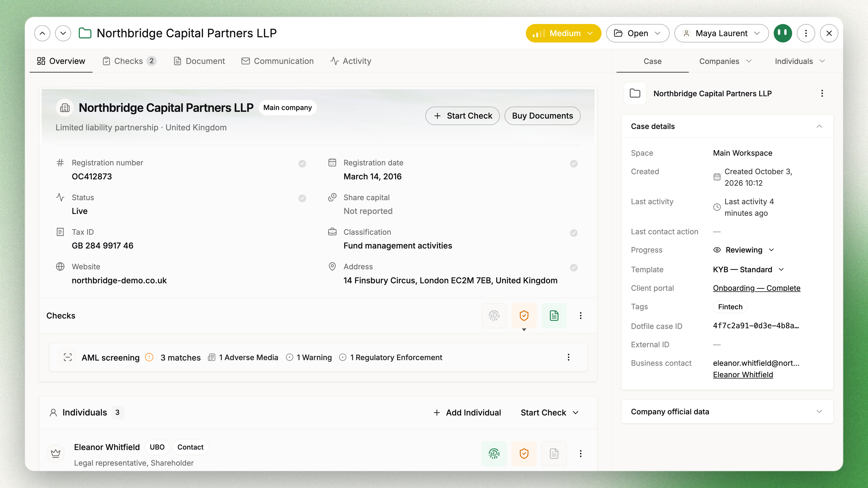
Task: Open Eleanor Whitfield fingerprint identity check
Action: click(x=494, y=454)
